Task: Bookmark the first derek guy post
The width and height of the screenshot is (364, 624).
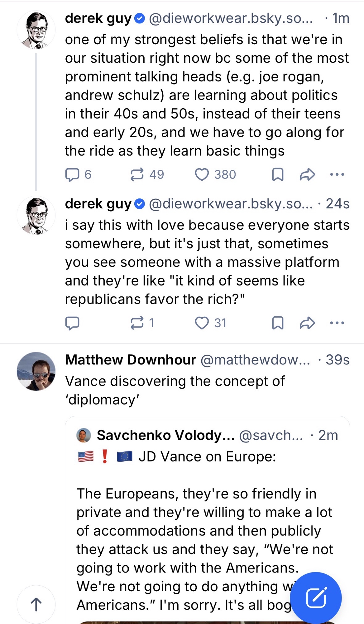Action: point(278,174)
